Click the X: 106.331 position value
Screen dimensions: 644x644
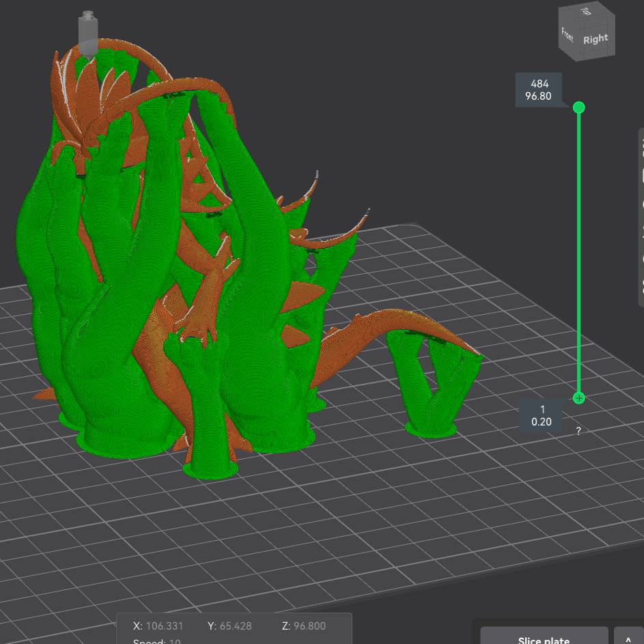click(158, 626)
